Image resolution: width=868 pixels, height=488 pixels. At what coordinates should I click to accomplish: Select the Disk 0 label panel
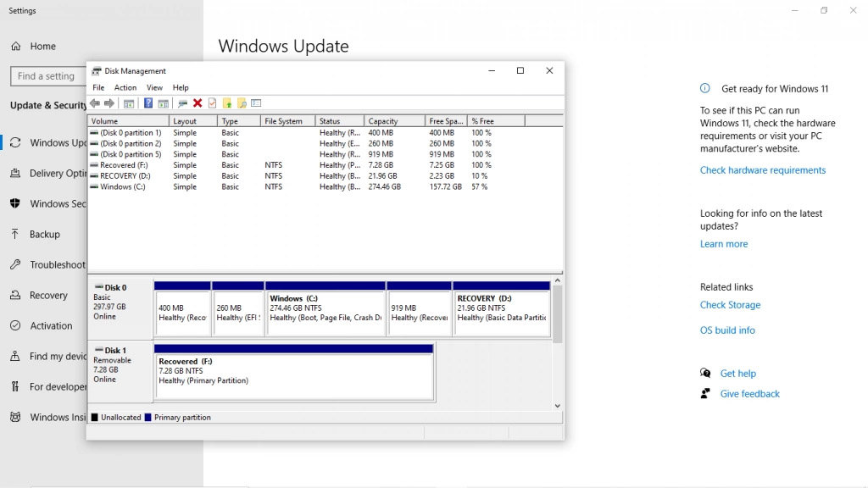(120, 308)
